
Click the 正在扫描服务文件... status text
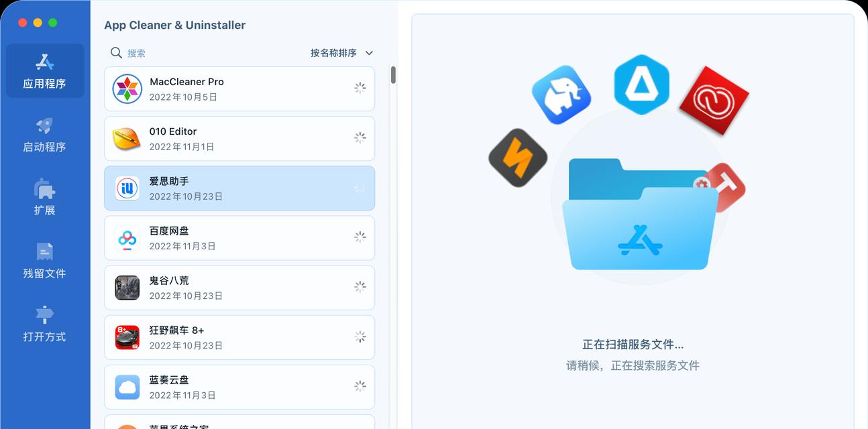pyautogui.click(x=633, y=345)
